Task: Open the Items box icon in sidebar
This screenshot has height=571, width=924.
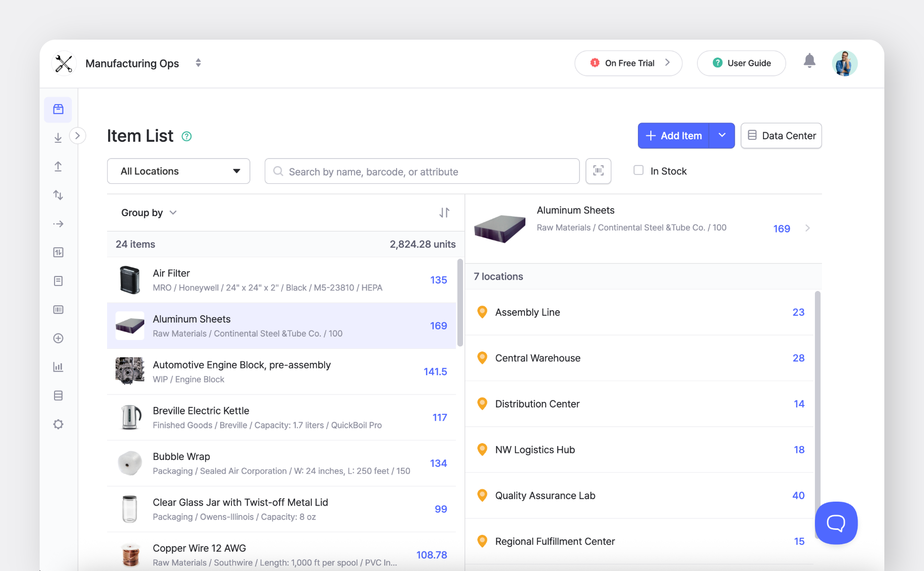Action: click(x=58, y=109)
